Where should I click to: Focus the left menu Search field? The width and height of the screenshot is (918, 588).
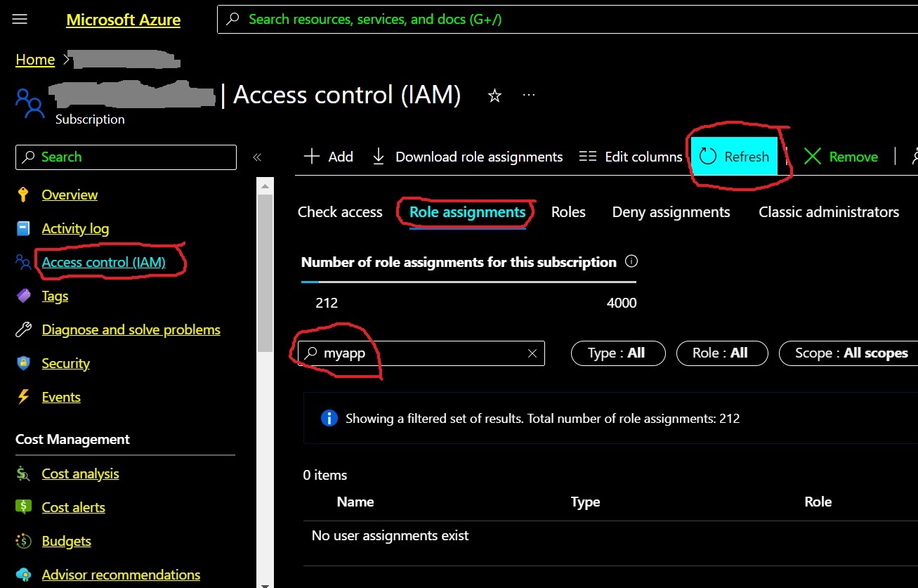(x=126, y=157)
